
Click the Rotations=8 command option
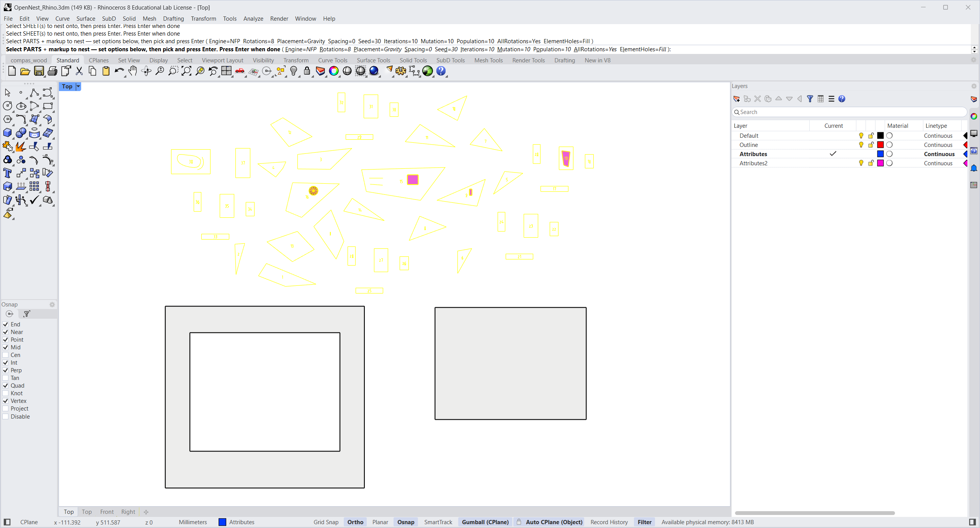[x=335, y=49]
